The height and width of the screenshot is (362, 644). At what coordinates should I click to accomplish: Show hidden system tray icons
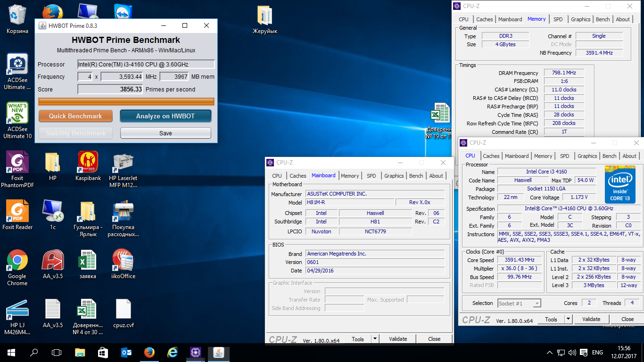[550, 353]
